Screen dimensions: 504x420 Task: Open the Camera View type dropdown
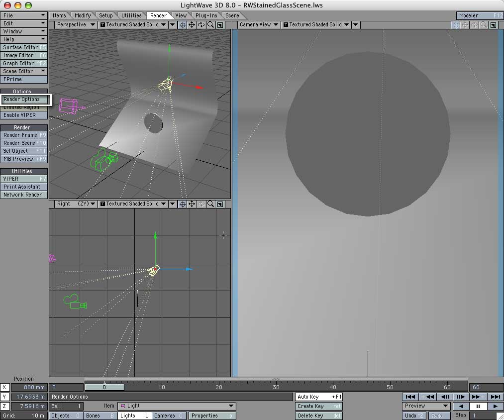point(258,25)
